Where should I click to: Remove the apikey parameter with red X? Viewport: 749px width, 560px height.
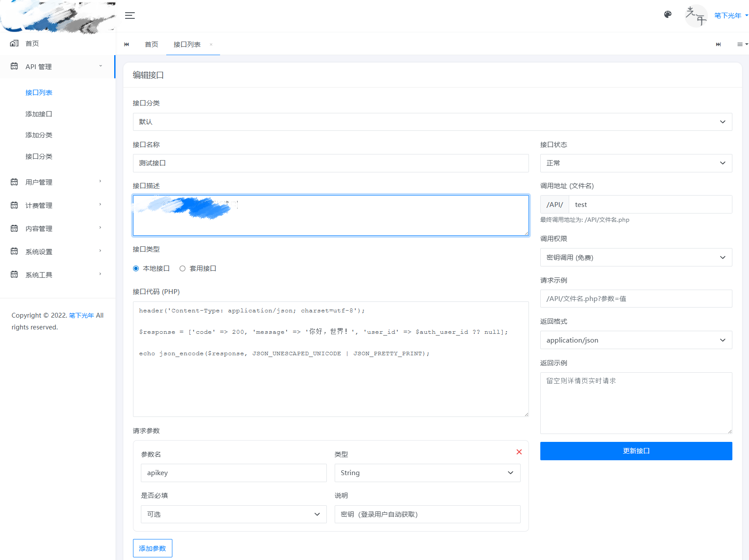(x=519, y=452)
